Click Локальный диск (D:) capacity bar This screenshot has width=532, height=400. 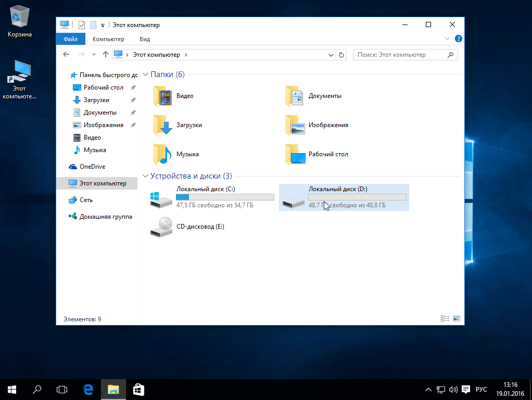pos(357,197)
